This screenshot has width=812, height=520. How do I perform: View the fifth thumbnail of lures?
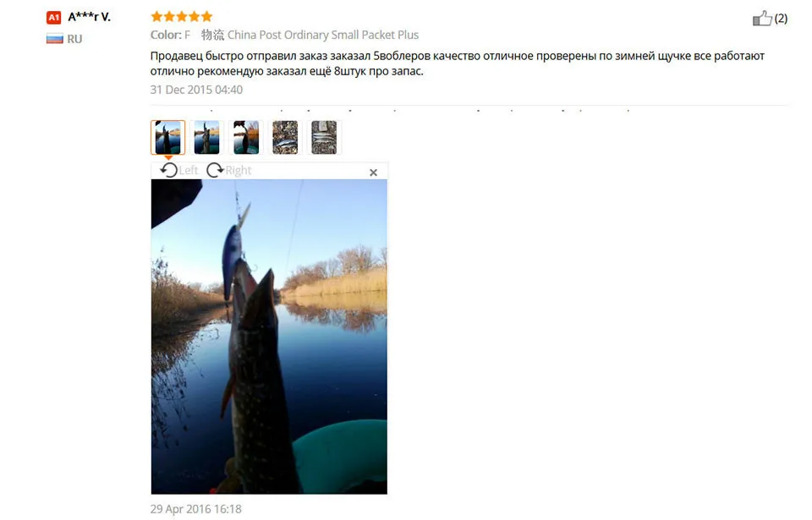pos(324,137)
